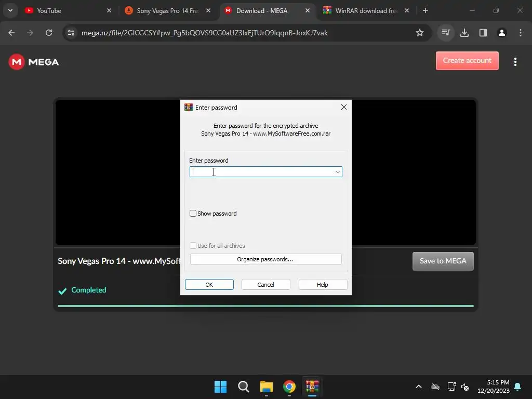Open the media control icon in Chrome
532x399 pixels.
(446, 33)
